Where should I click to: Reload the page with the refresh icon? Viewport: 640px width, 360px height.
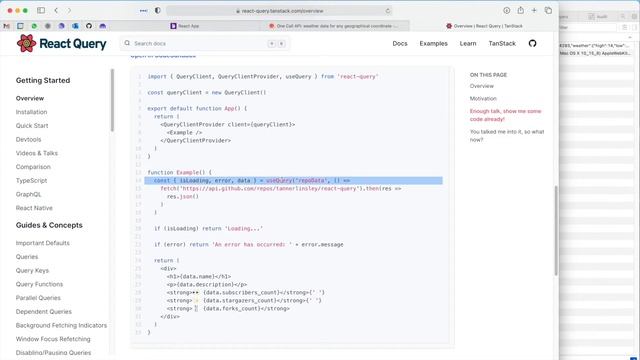[387, 11]
